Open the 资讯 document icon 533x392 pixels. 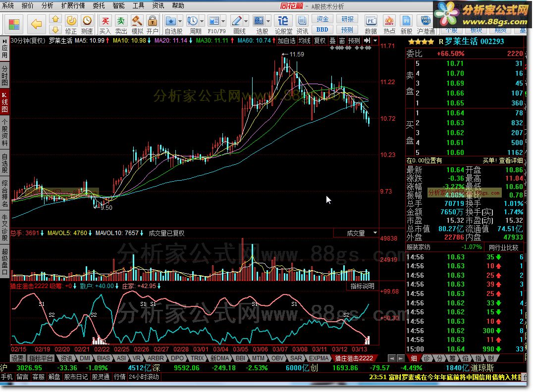click(x=302, y=21)
